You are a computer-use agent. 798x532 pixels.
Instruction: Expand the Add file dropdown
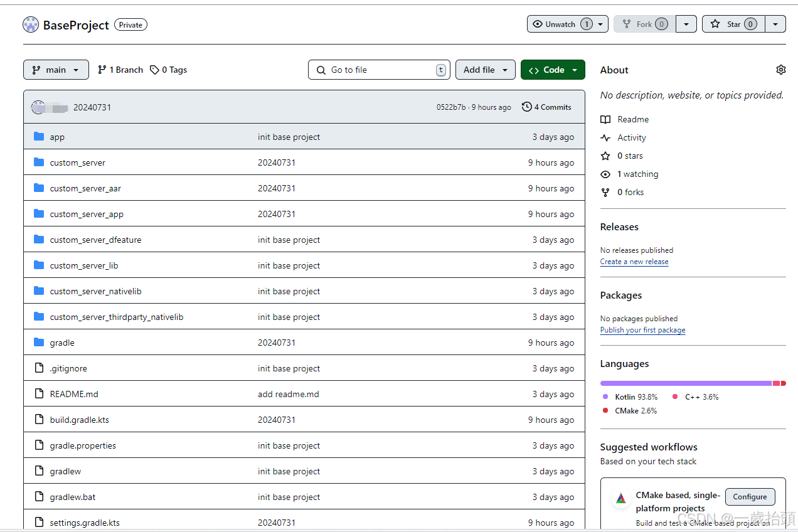coord(486,70)
